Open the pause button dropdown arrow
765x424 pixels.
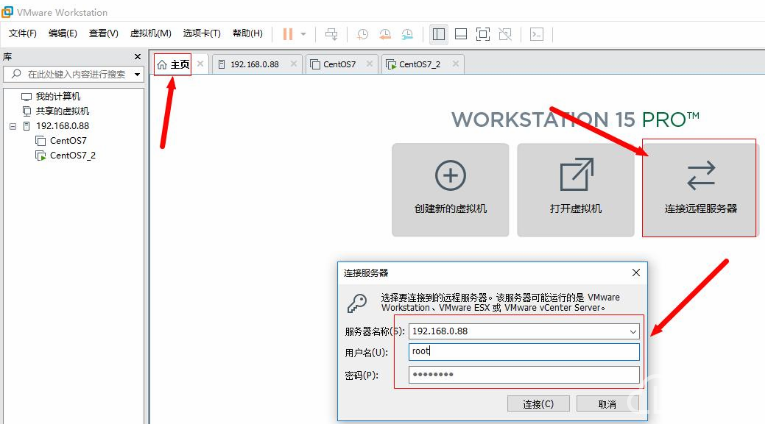pyautogui.click(x=303, y=34)
